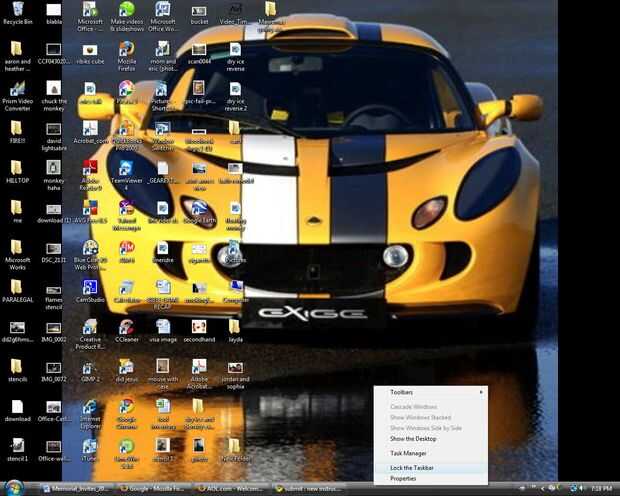The image size is (620, 496).
Task: Click the GIMP 2 desktop shortcut
Action: click(x=90, y=371)
